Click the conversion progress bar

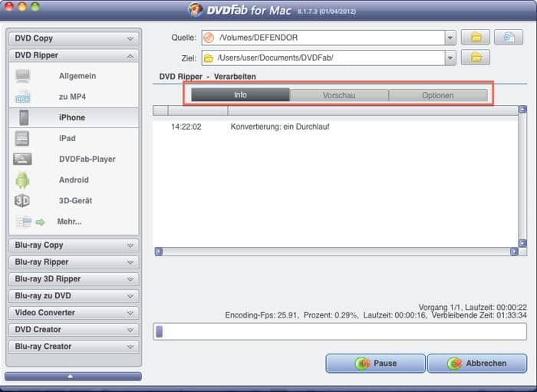click(340, 331)
